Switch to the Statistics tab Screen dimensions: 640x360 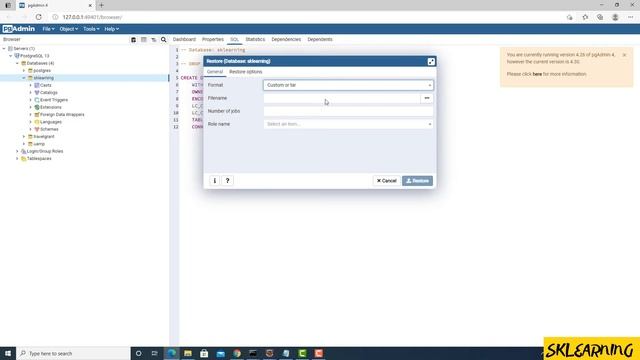point(255,40)
